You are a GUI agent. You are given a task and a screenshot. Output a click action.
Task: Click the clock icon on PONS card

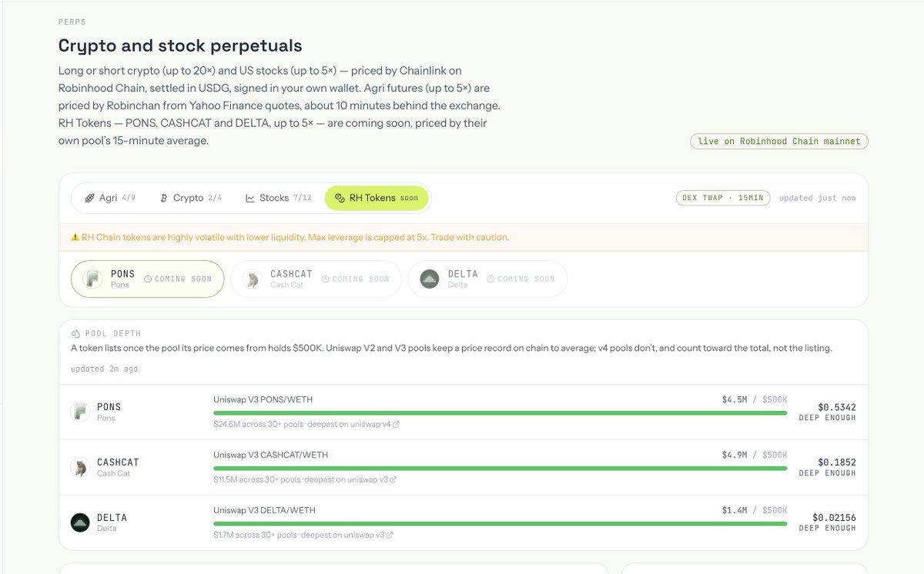coord(148,279)
